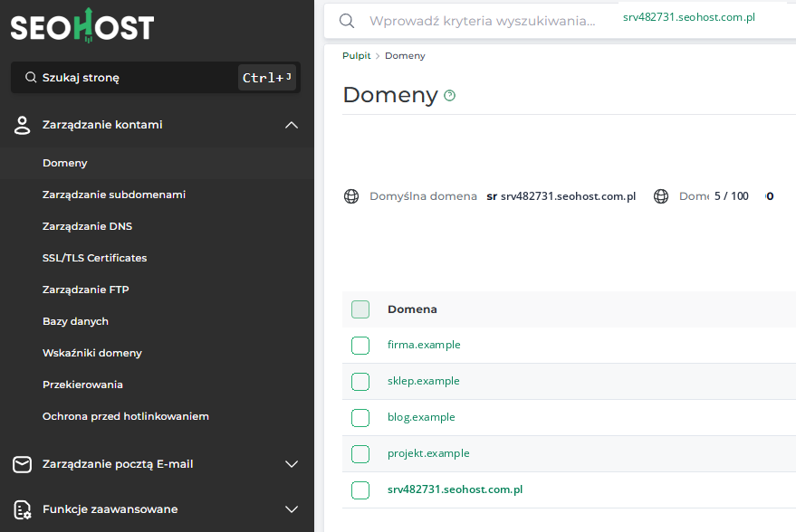Image resolution: width=796 pixels, height=532 pixels.
Task: Open Bazy danych
Action: [76, 321]
